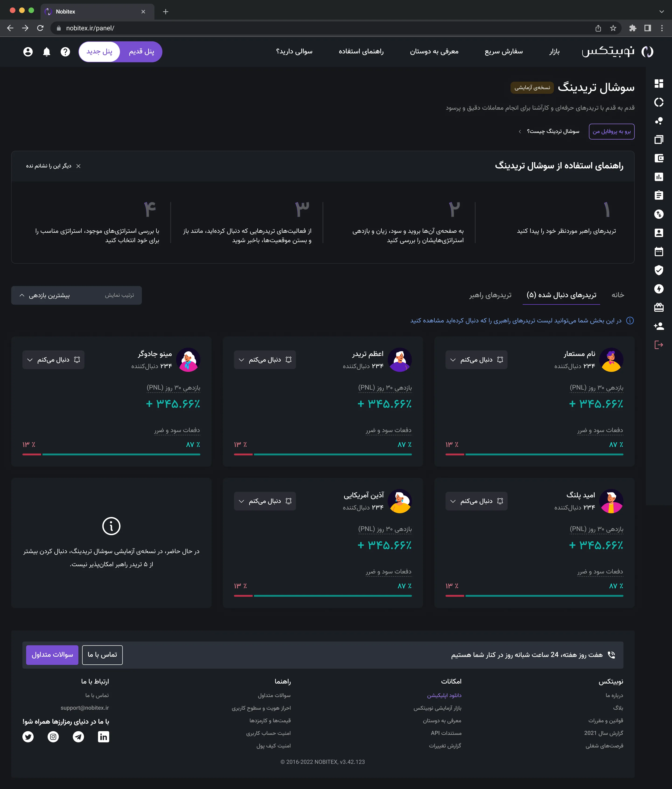Screen dimensions: 672x789
Task: Open the broken ring icon in sidebar
Action: 659,102
